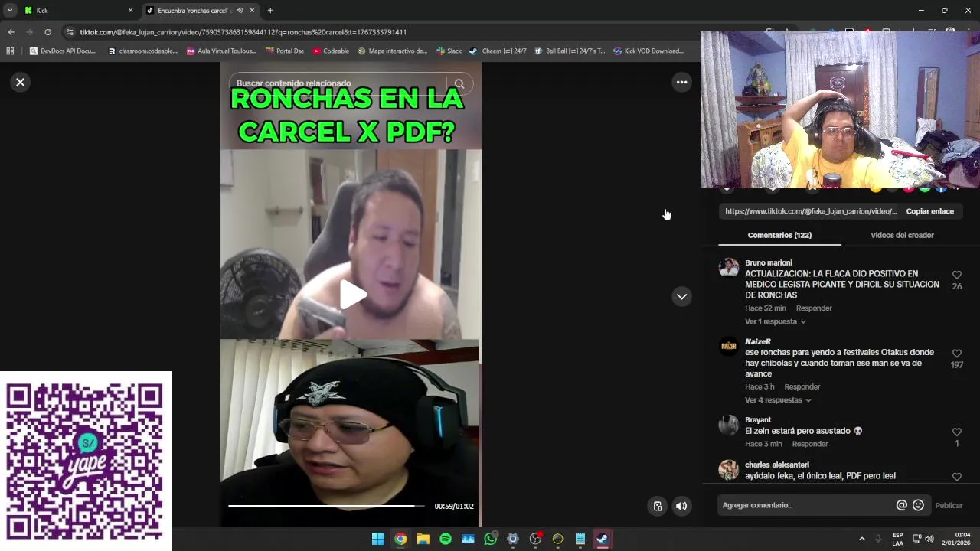The image size is (980, 551).
Task: Open 'Aula Virtual Toulous...' bookmark
Action: click(221, 51)
